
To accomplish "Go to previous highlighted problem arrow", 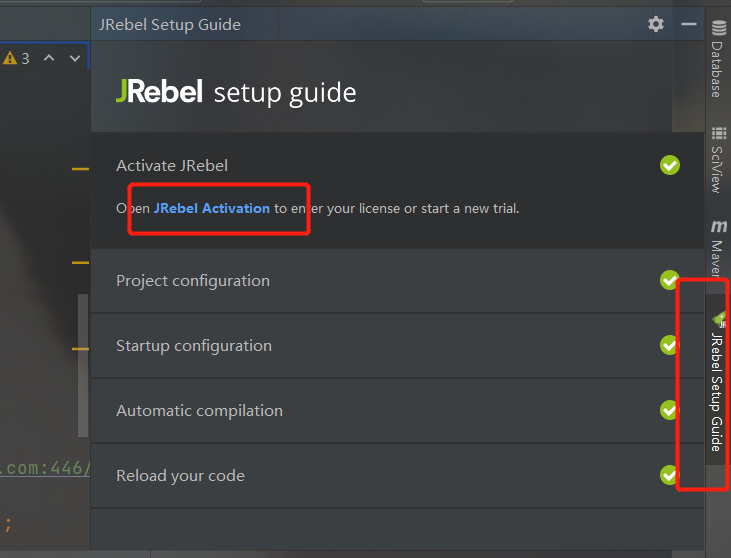I will 49,58.
